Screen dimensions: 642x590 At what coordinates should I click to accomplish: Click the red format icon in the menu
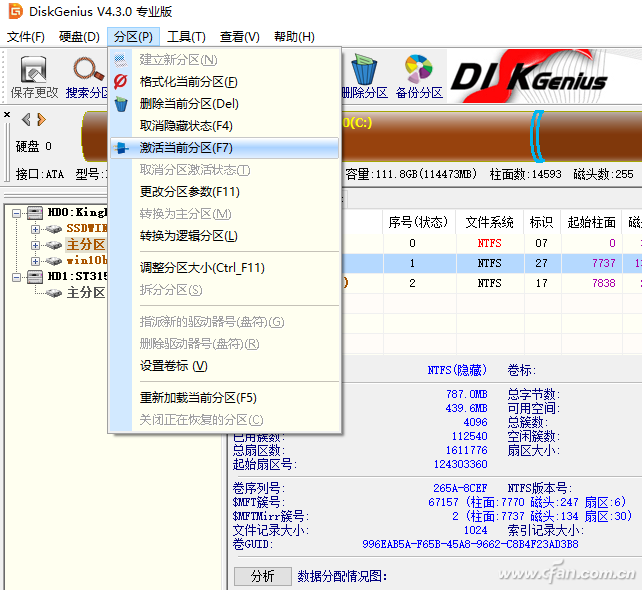[x=120, y=81]
